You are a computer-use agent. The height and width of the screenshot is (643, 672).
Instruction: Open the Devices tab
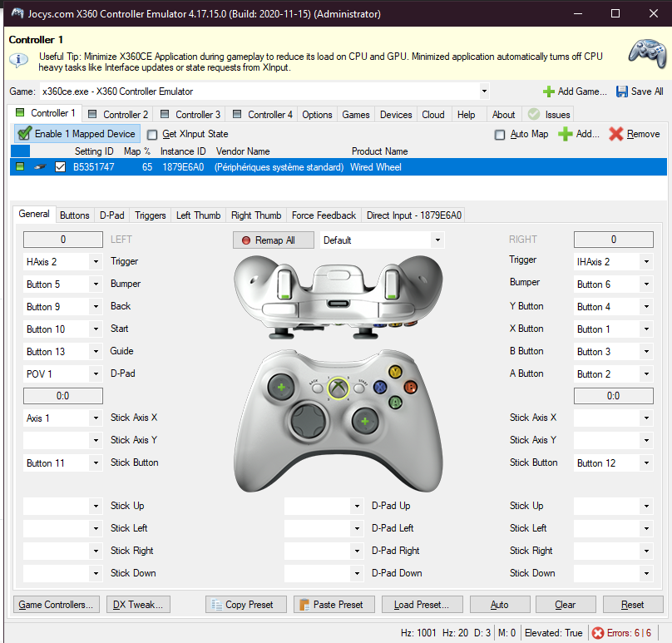point(396,115)
